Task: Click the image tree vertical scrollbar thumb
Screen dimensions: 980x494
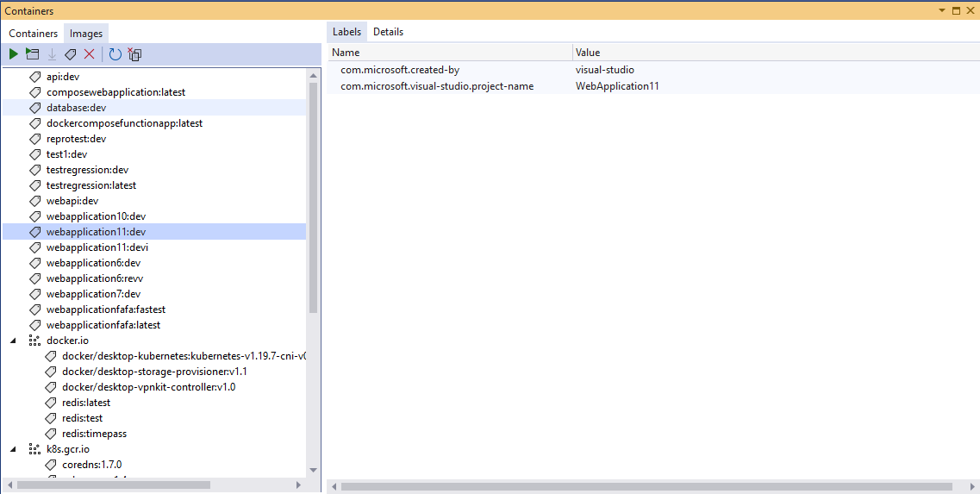Action: tap(313, 197)
